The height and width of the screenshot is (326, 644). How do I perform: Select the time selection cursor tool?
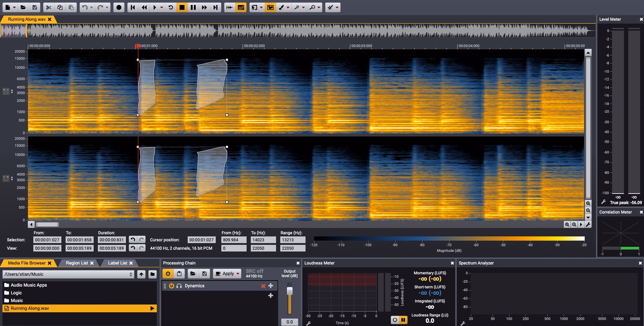pyautogui.click(x=254, y=7)
